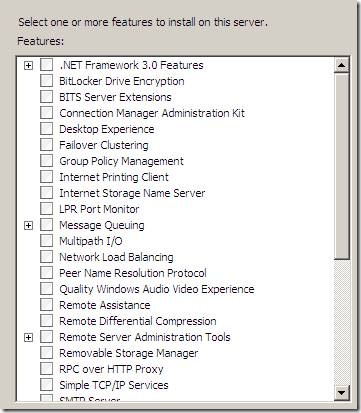Select the Connection Manager Administration Kit label
Image resolution: width=361 pixels, height=413 pixels.
click(x=152, y=113)
